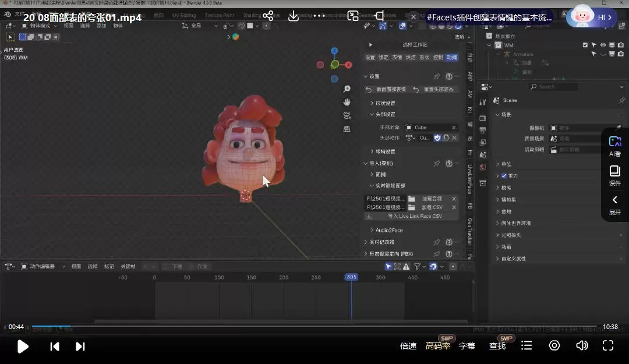Expand the 眼睛设置 subsection
Viewport: 629px width, 364px height.
(x=383, y=151)
